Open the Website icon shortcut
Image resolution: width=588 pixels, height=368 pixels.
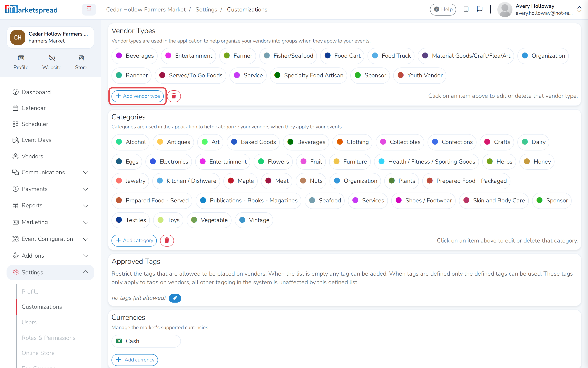click(52, 63)
